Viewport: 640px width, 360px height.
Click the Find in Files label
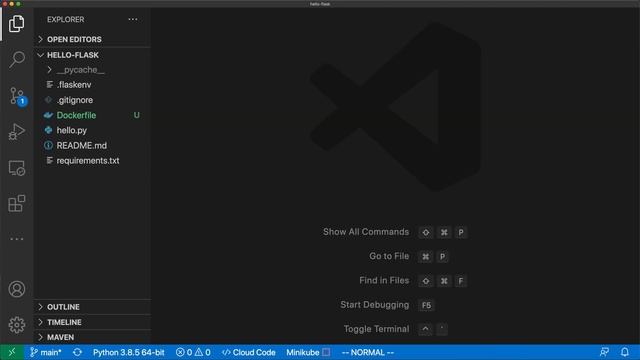tap(384, 280)
